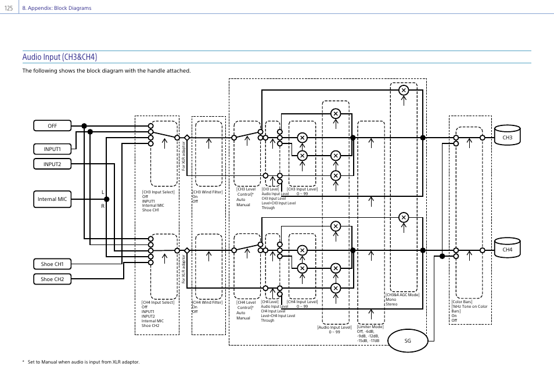Click the OFF source block
The width and height of the screenshot is (554, 392).
pos(52,126)
